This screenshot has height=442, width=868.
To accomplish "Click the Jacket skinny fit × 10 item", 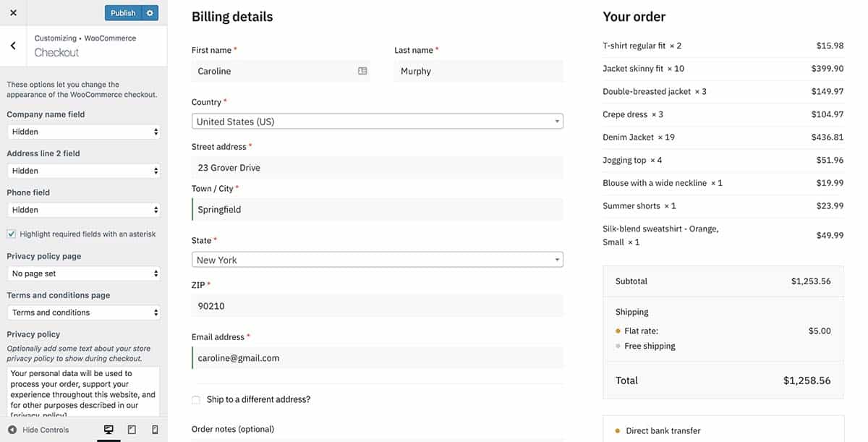I will click(x=643, y=69).
